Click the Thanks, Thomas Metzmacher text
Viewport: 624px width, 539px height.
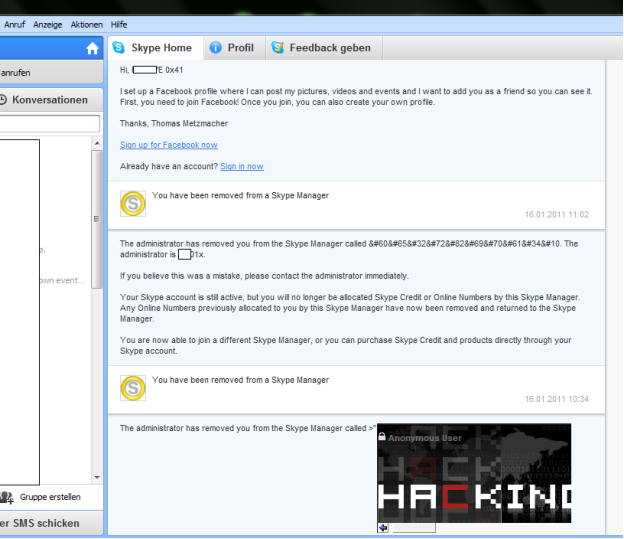tap(174, 123)
